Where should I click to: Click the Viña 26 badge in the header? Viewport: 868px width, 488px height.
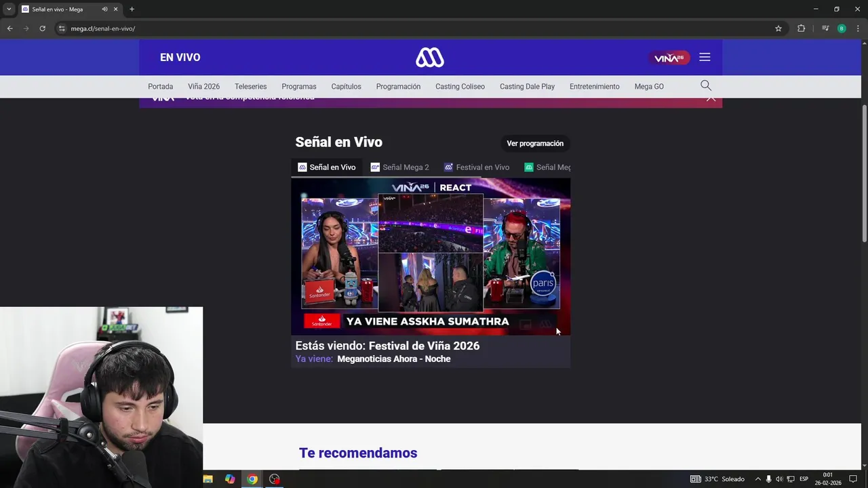tap(669, 58)
